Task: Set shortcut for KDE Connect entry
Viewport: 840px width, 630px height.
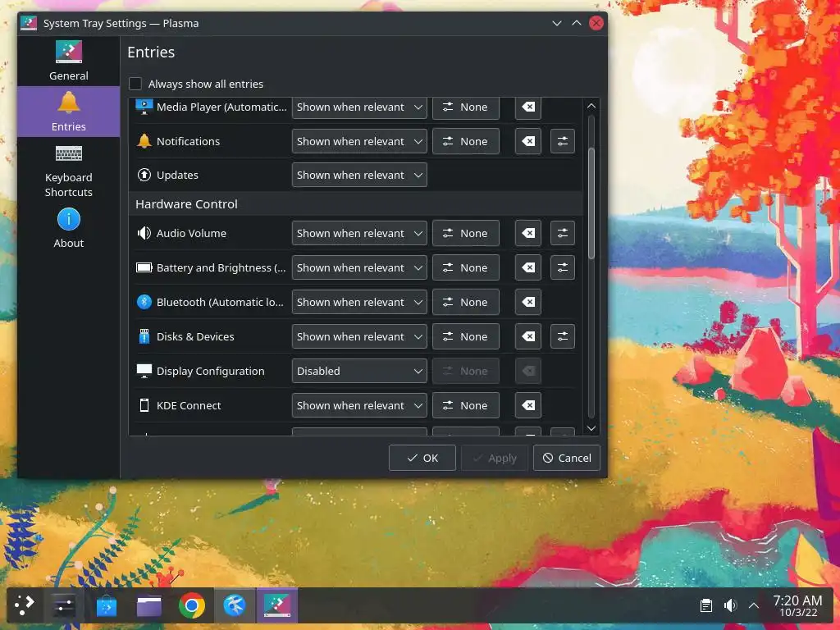Action: (466, 405)
